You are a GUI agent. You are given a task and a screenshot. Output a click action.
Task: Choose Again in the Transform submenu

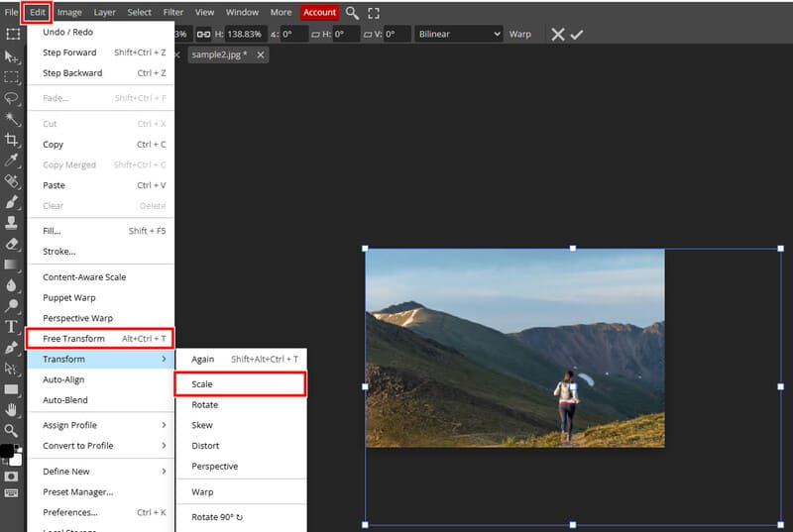coord(241,360)
